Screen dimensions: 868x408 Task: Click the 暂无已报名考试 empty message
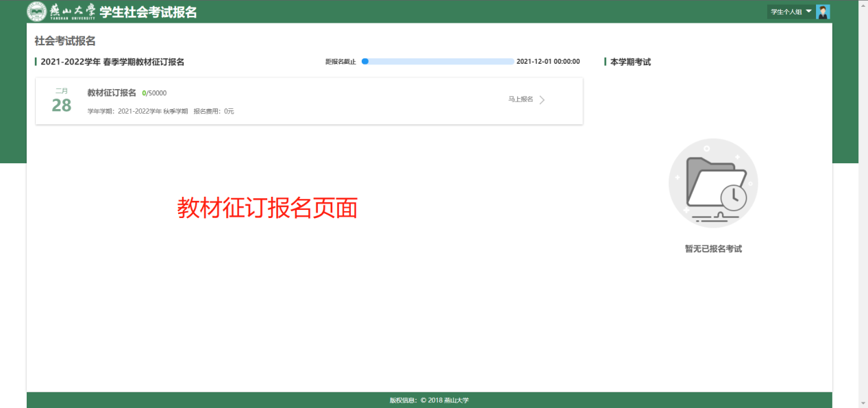click(713, 249)
